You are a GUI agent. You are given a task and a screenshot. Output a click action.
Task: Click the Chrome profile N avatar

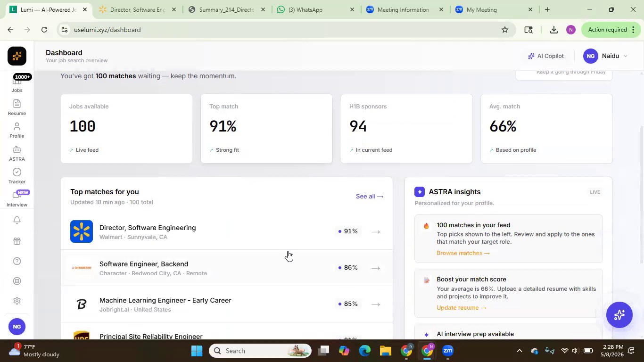click(571, 30)
